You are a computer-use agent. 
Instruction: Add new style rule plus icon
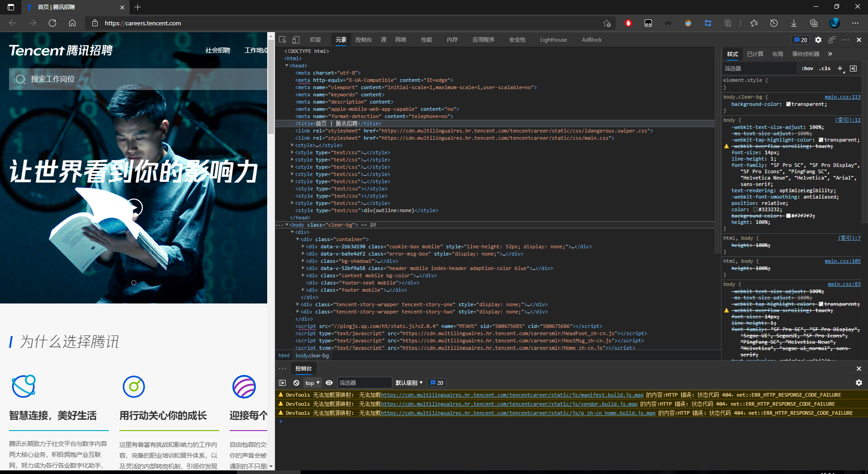click(840, 68)
